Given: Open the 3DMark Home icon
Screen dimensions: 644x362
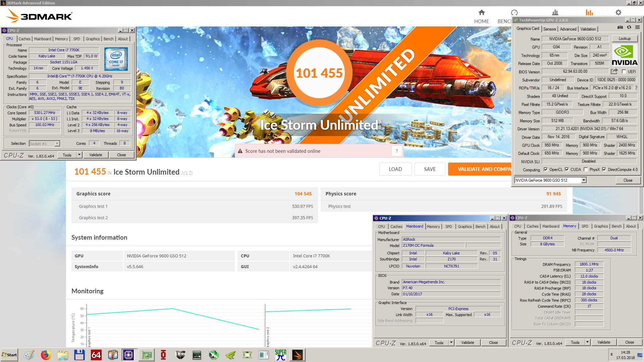Looking at the screenshot, I should [x=481, y=12].
